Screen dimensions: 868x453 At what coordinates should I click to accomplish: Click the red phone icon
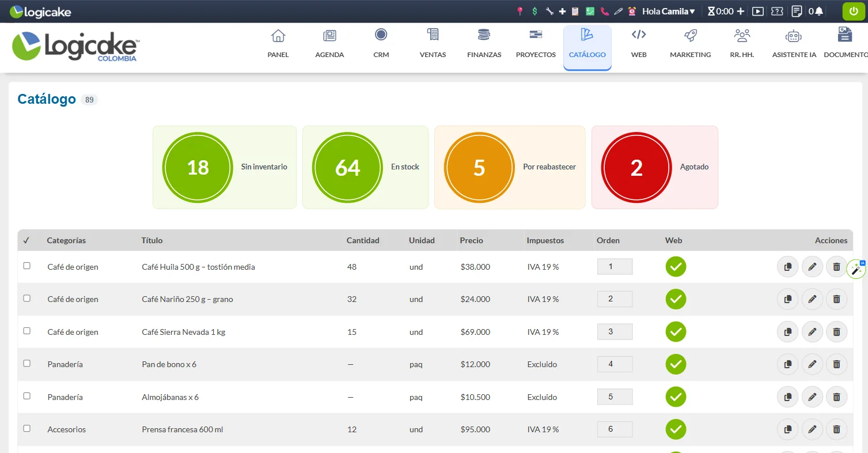point(604,11)
